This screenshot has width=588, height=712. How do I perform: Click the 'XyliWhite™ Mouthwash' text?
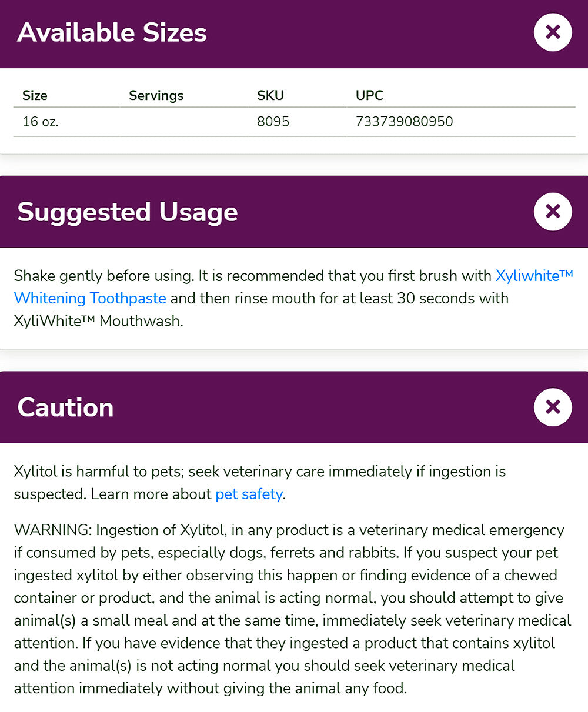point(98,321)
